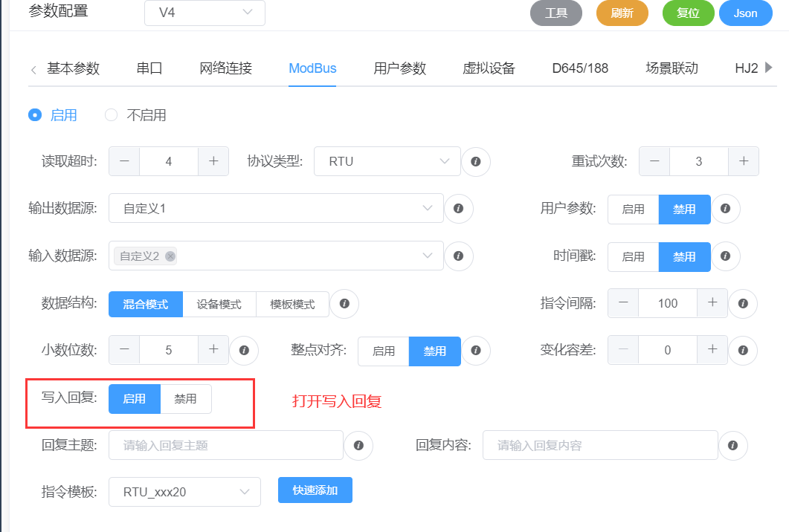Set 写入回复 to 启用

click(135, 399)
